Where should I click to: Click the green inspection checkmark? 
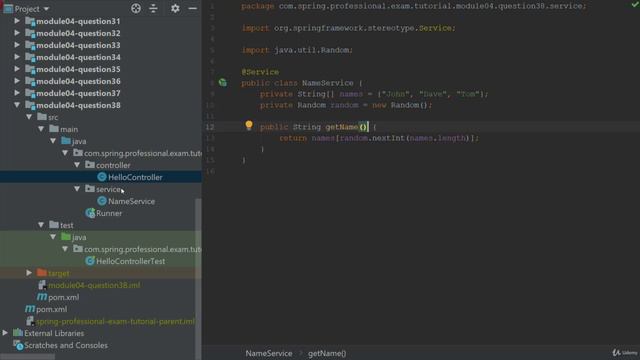pyautogui.click(x=635, y=4)
